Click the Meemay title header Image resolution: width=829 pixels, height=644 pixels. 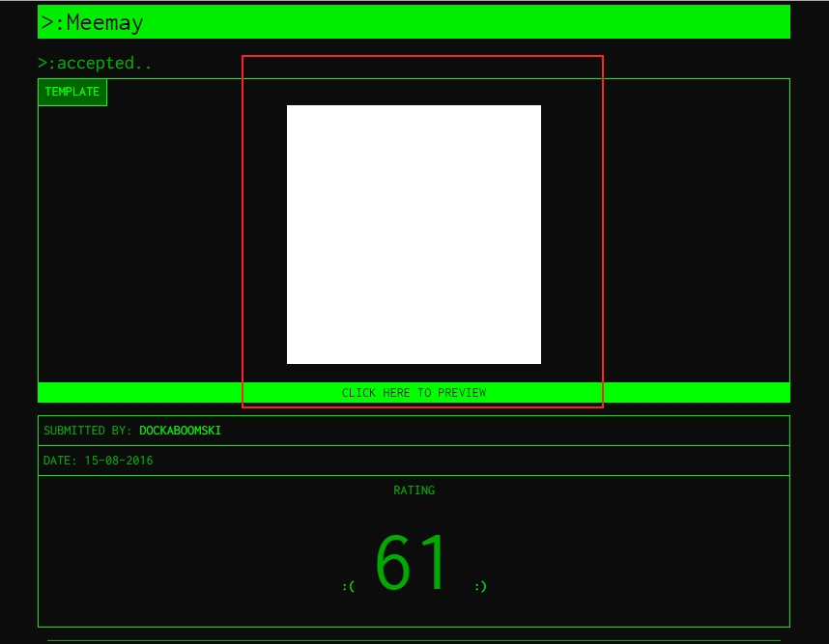(414, 21)
